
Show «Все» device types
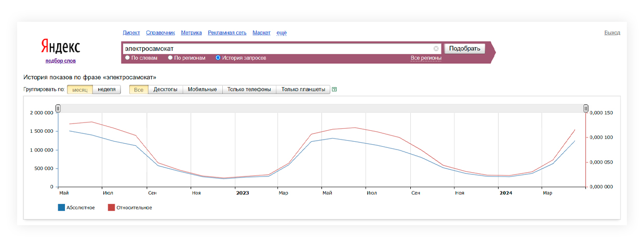(139, 89)
